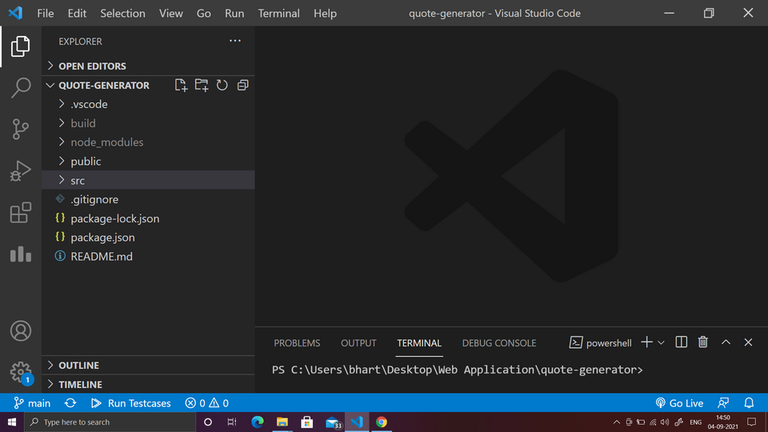Image resolution: width=768 pixels, height=432 pixels.
Task: Expand the Outline section
Action: (x=148, y=365)
